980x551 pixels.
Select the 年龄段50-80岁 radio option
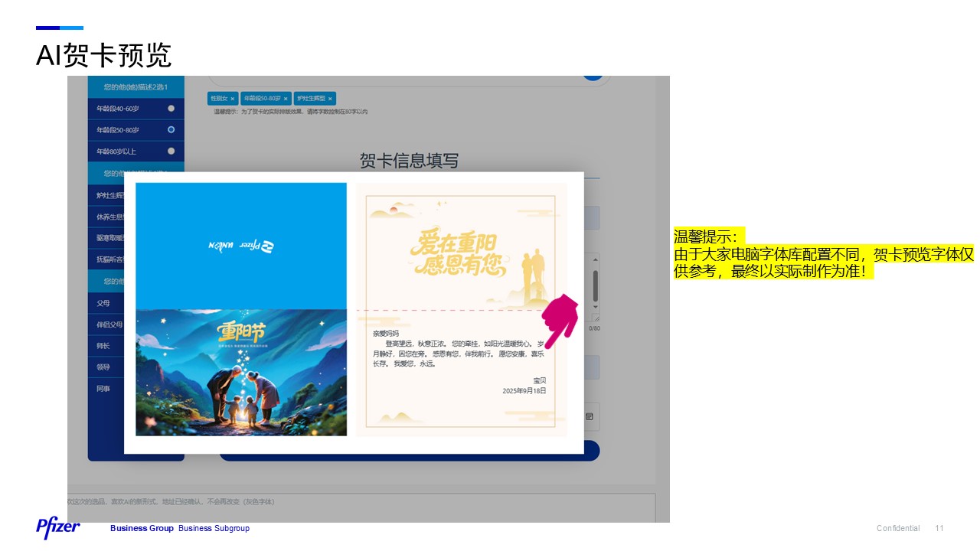[171, 130]
